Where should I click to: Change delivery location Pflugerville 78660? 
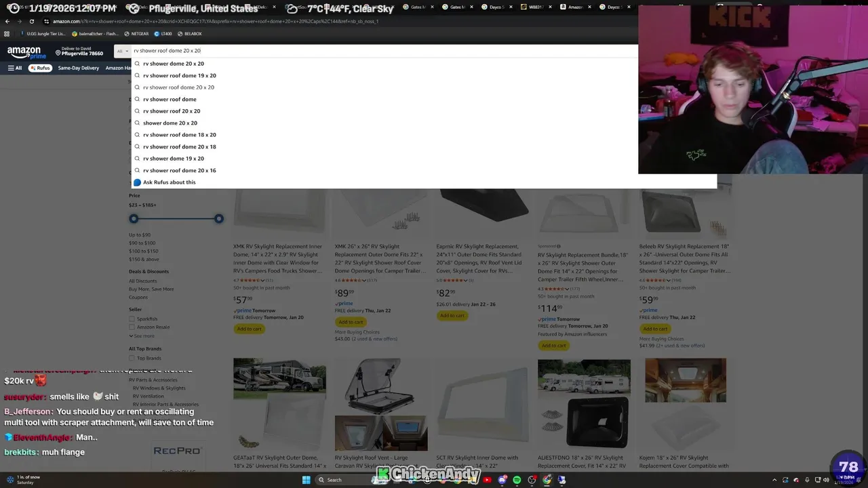pyautogui.click(x=78, y=52)
